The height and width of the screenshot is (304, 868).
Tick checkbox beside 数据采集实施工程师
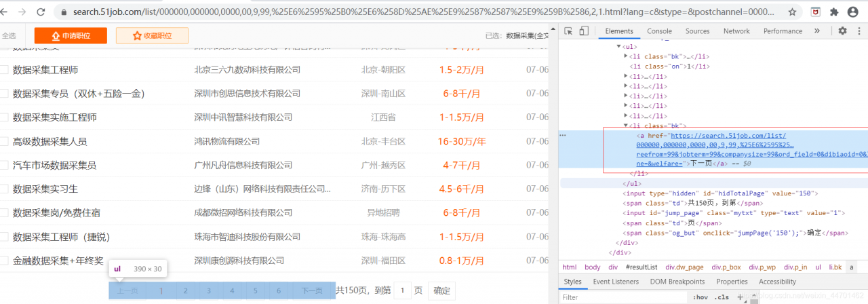tap(4, 117)
